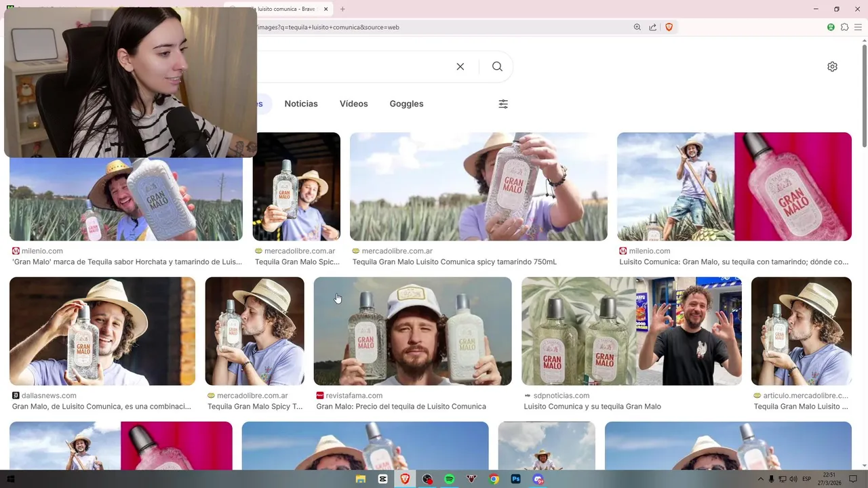Open the red triangular app icon in taskbar
Screen dimensions: 868x488
click(472, 479)
